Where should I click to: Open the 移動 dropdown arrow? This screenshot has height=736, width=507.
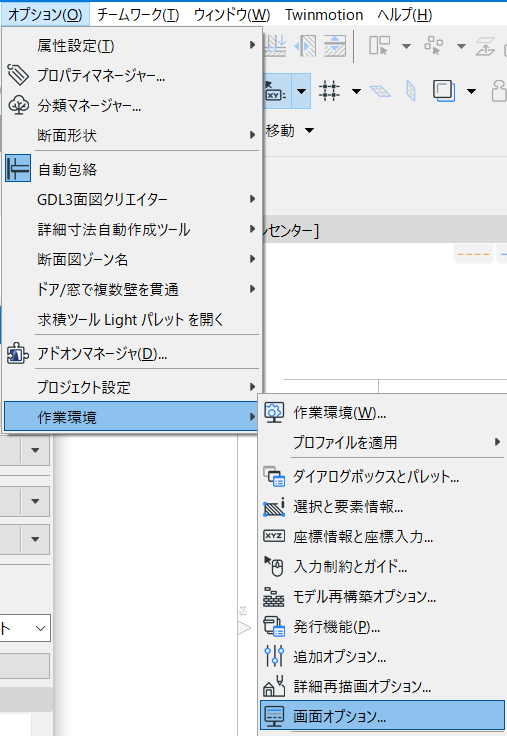[309, 130]
